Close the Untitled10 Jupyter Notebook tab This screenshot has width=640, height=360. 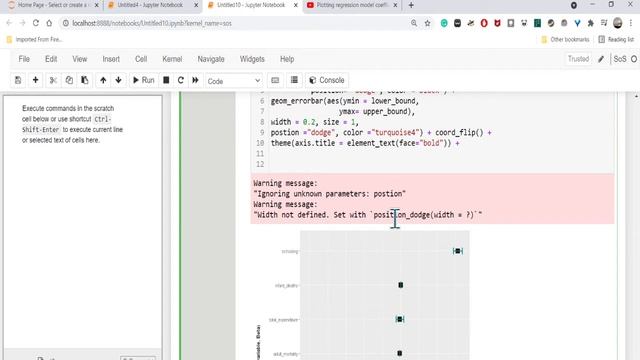pyautogui.click(x=296, y=5)
